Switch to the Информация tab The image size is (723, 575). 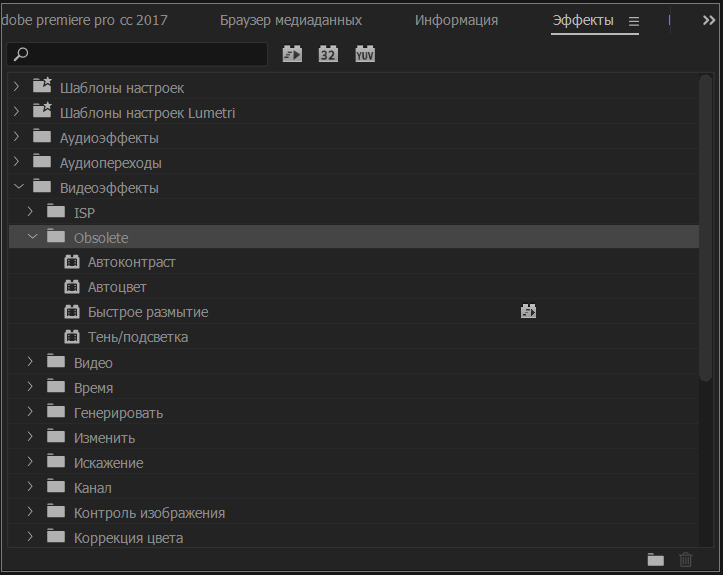[456, 20]
